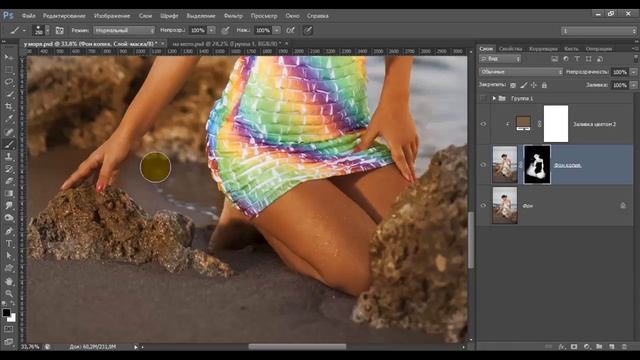This screenshot has width=640, height=360.
Task: Create a new layer icon
Action: point(611,347)
